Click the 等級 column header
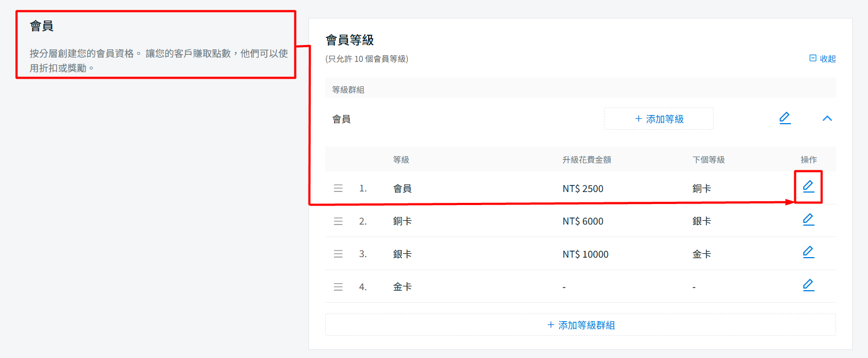Screen dimensions: 868x358 401,159
